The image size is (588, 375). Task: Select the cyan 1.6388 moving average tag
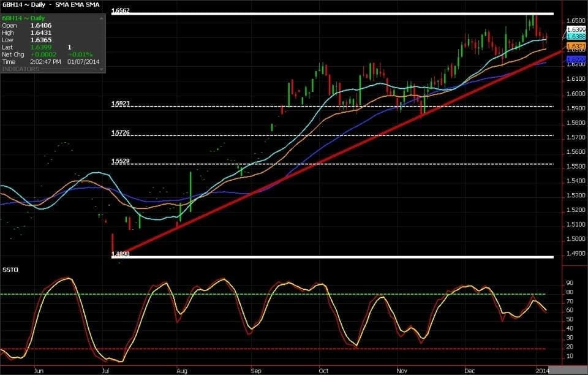(576, 37)
